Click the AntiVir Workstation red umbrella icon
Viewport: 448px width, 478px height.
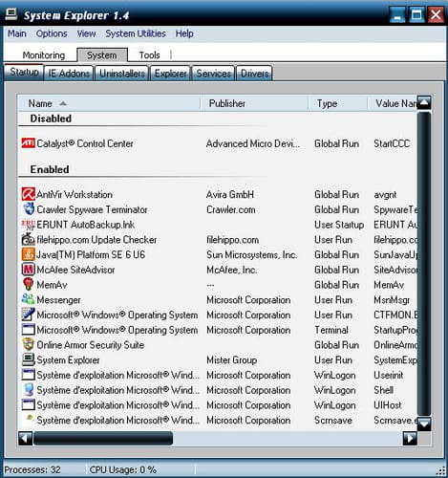tap(28, 194)
